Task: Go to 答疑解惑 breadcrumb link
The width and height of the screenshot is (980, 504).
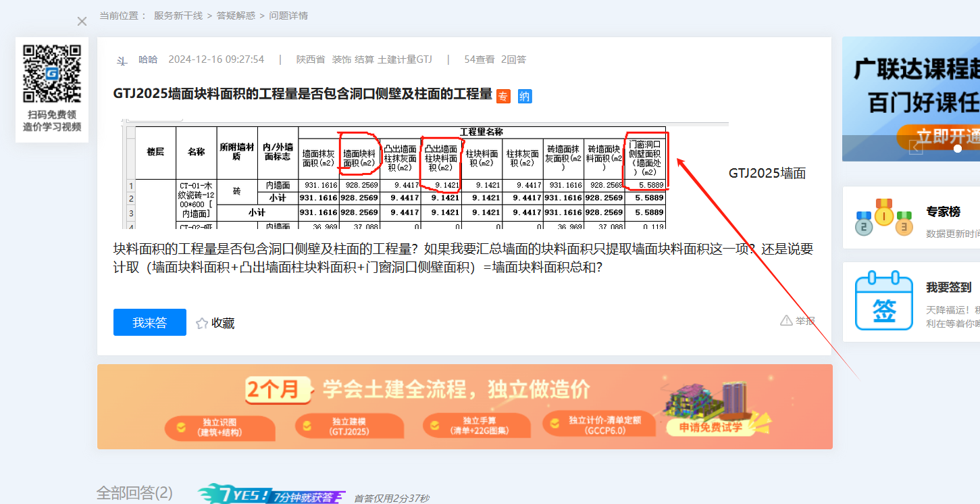Action: tap(236, 16)
